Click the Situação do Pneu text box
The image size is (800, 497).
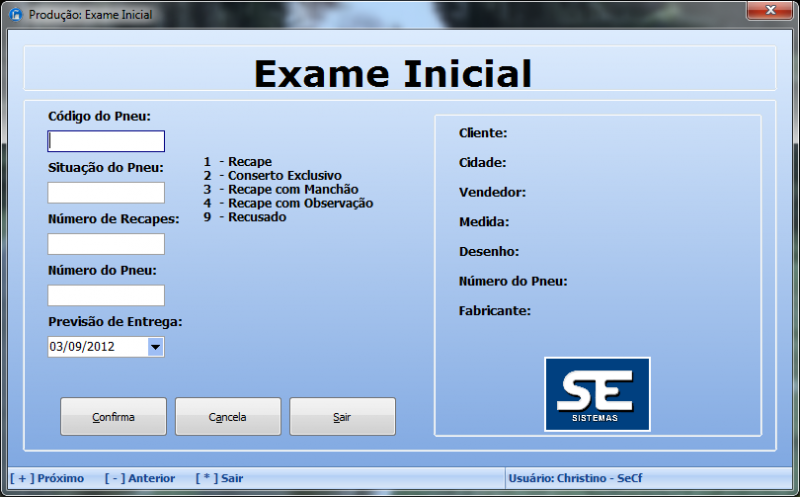tap(106, 193)
